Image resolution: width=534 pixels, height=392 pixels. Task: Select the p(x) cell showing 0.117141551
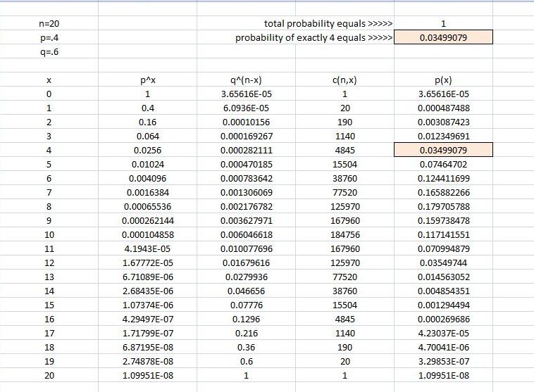(x=443, y=234)
